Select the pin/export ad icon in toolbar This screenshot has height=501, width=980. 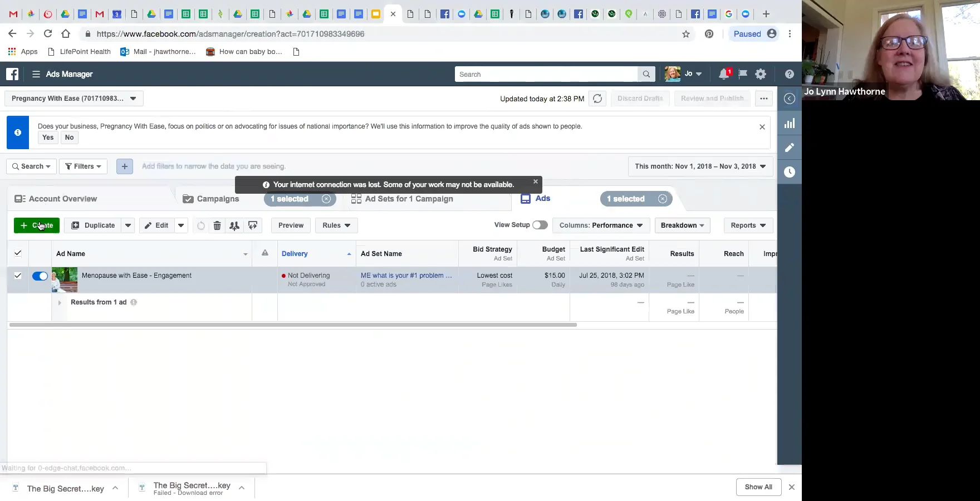pos(253,225)
